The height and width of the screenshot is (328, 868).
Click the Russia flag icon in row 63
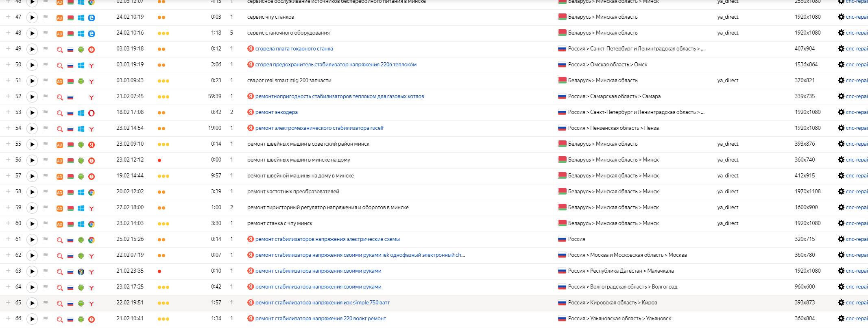70,271
